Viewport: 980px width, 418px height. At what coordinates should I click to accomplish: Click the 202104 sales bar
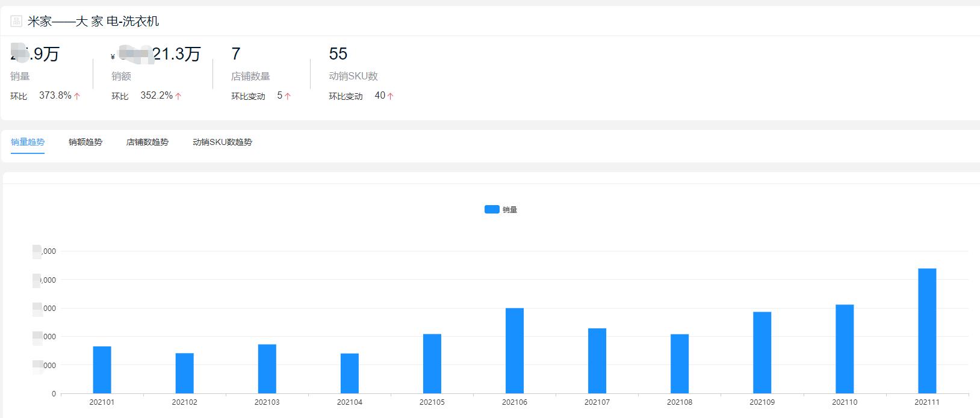click(x=350, y=373)
